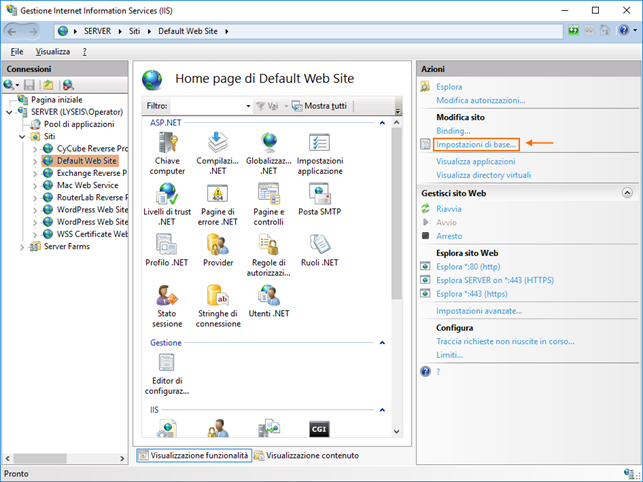Image resolution: width=643 pixels, height=482 pixels.
Task: Open Posta SMTP feature
Action: coord(320,200)
